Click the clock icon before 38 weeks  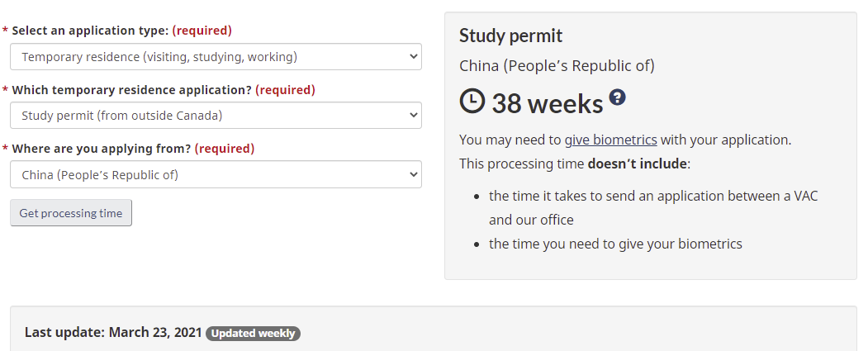(472, 102)
